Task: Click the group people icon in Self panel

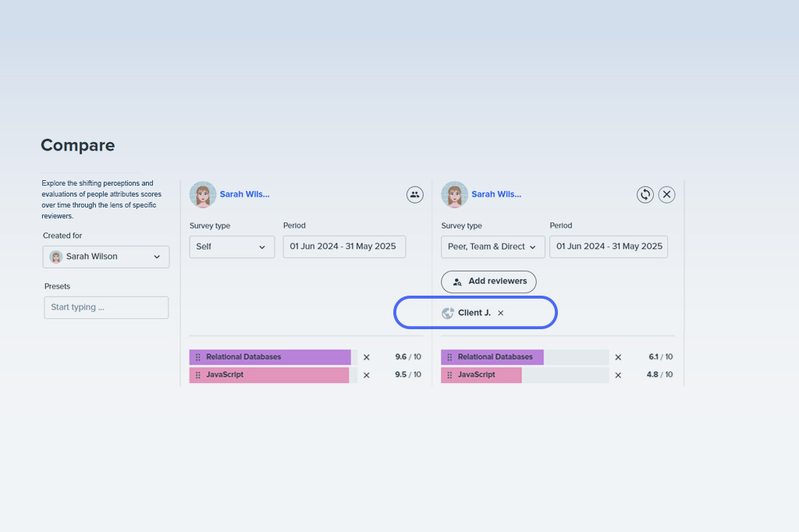Action: click(x=415, y=195)
